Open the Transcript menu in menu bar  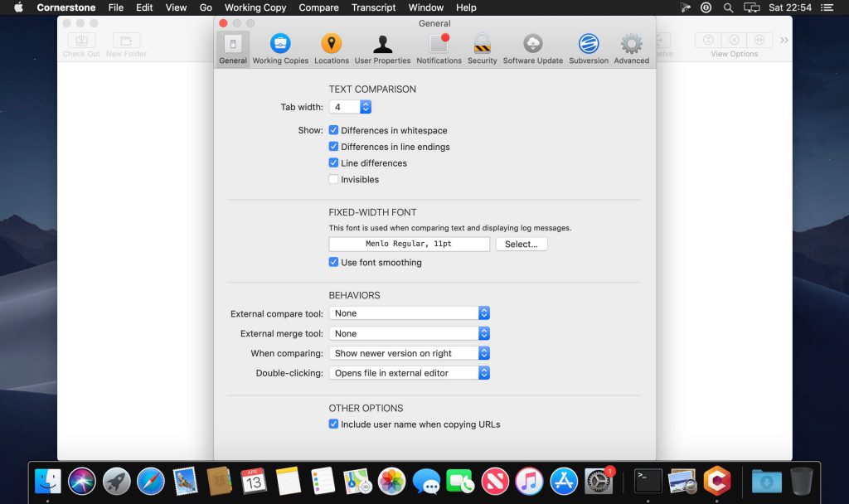tap(373, 7)
